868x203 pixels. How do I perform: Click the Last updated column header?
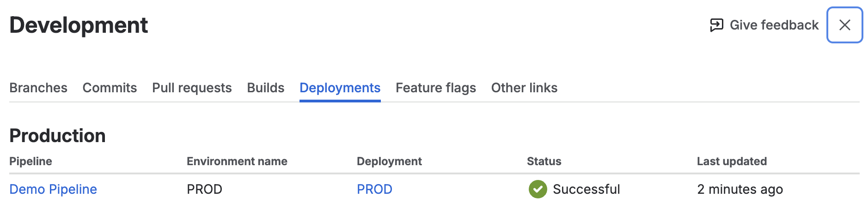coord(732,161)
